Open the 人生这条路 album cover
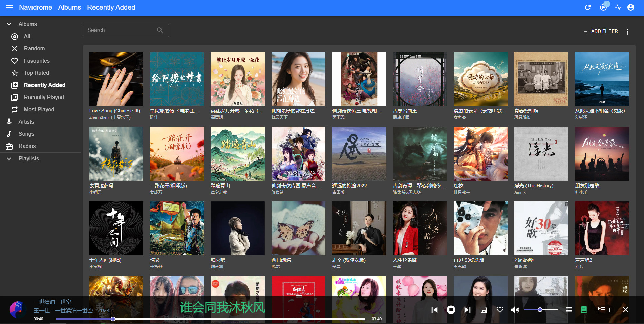The image size is (644, 324). coord(420,228)
